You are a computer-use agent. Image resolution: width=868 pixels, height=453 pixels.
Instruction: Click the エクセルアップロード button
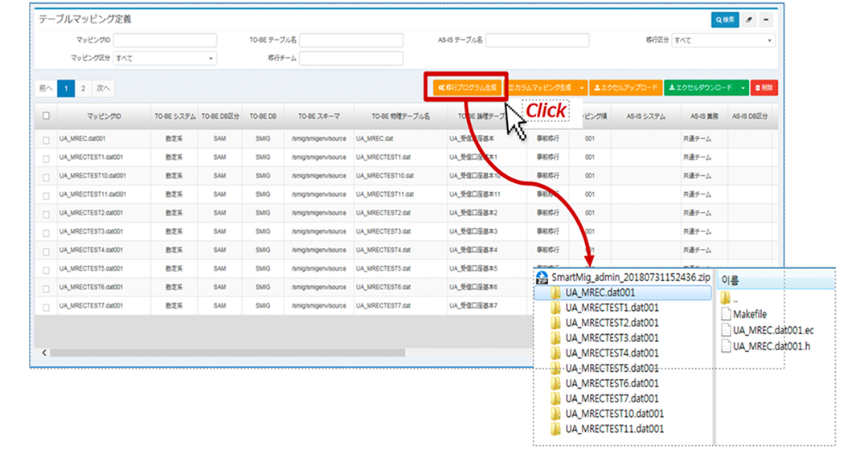pyautogui.click(x=625, y=87)
